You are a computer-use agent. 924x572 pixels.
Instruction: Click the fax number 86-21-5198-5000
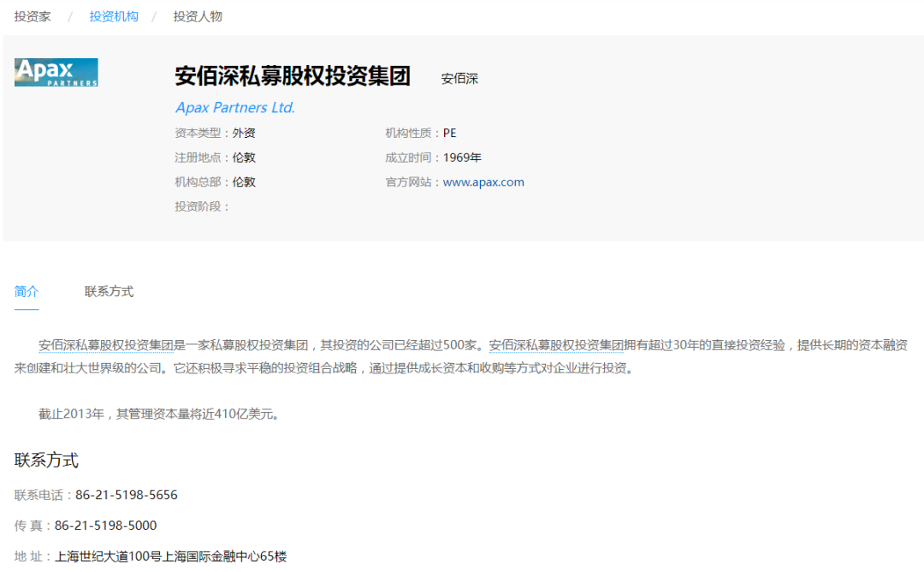(x=105, y=526)
